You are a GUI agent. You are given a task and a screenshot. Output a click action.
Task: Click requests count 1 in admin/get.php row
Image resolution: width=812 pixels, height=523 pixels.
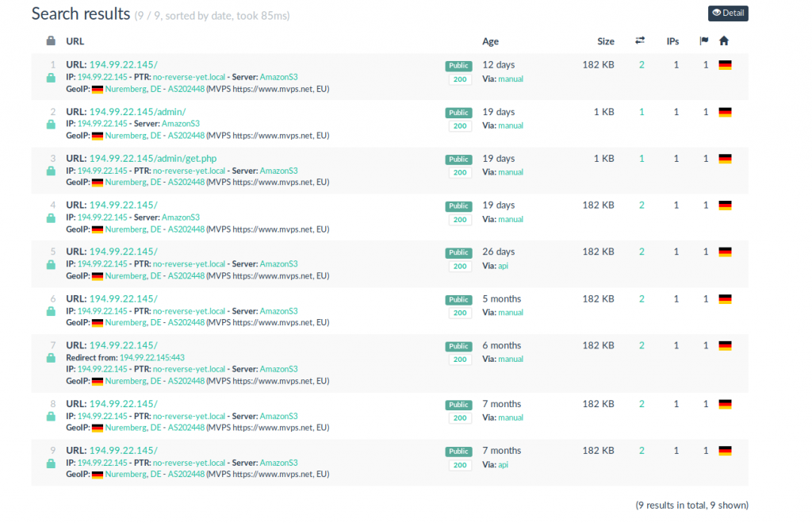642,159
